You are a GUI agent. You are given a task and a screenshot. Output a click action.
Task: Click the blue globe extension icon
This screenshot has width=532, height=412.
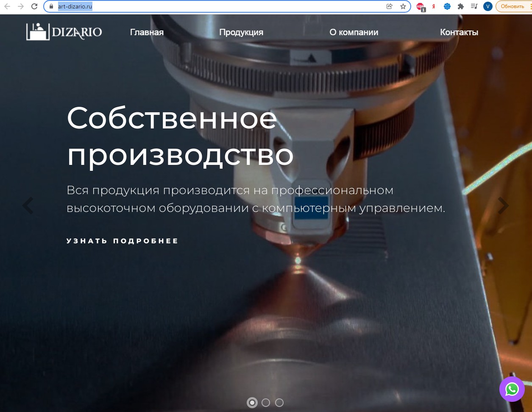[447, 6]
